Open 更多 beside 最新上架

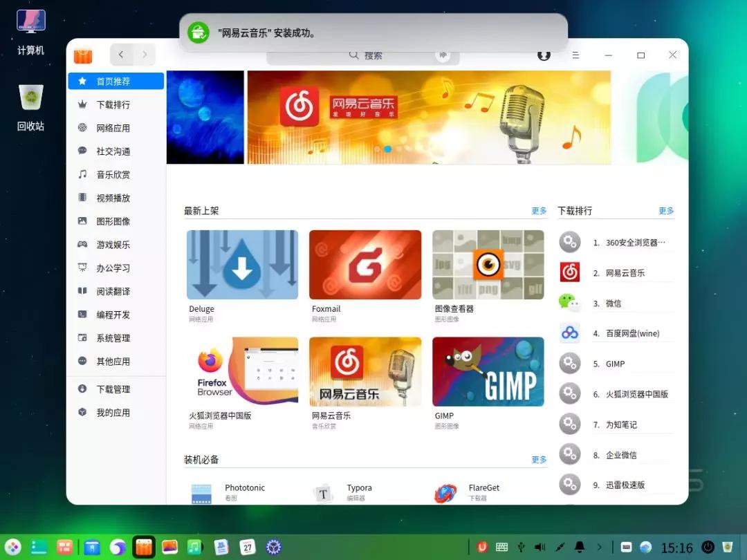(x=538, y=211)
